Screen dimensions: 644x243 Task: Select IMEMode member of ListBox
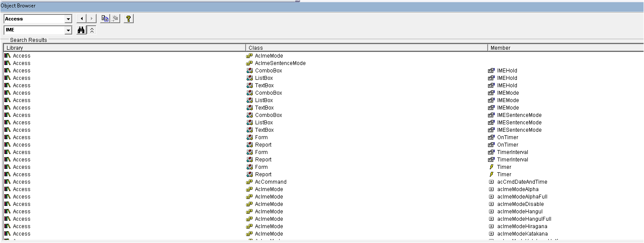[508, 100]
